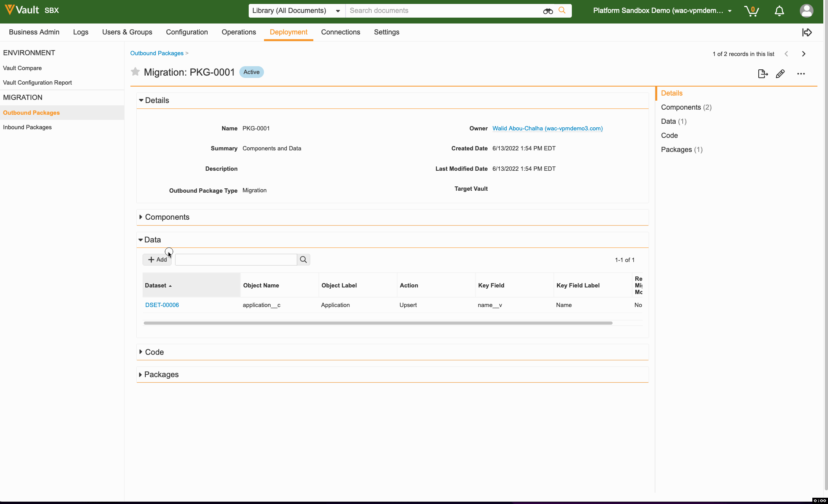Click the export package icon
Viewport: 828px width, 504px height.
[x=762, y=74]
